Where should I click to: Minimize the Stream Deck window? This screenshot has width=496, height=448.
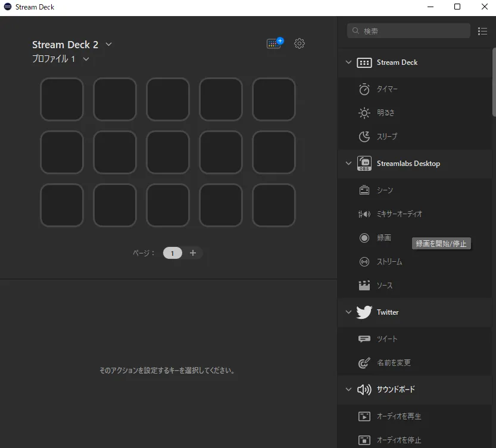coord(430,7)
